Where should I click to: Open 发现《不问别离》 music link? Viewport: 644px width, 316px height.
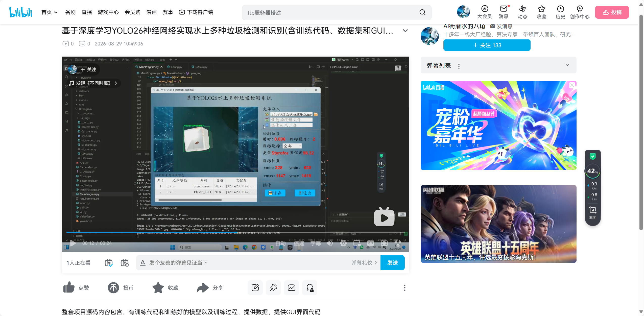(x=93, y=83)
